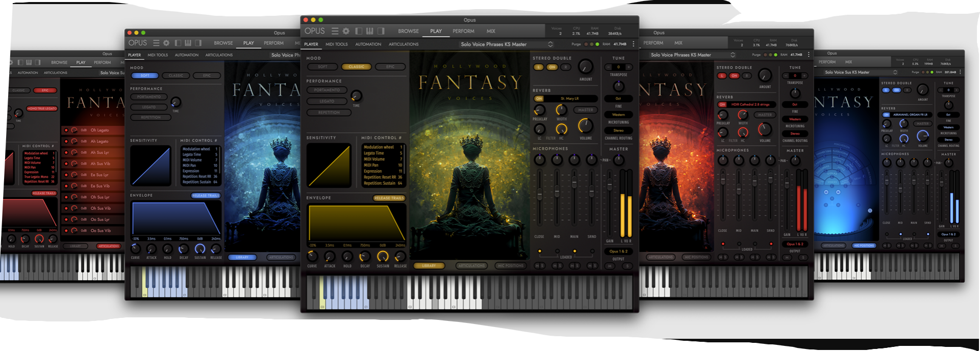Open the Opus 1 & 2 output dropdown
Viewport: 980px width, 351px height.
coord(618,251)
